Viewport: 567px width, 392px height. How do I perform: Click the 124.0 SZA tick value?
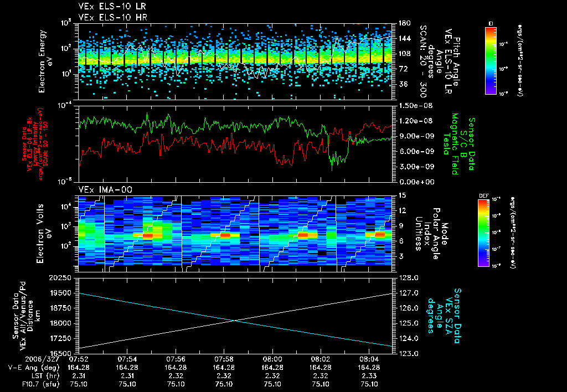tap(408, 338)
